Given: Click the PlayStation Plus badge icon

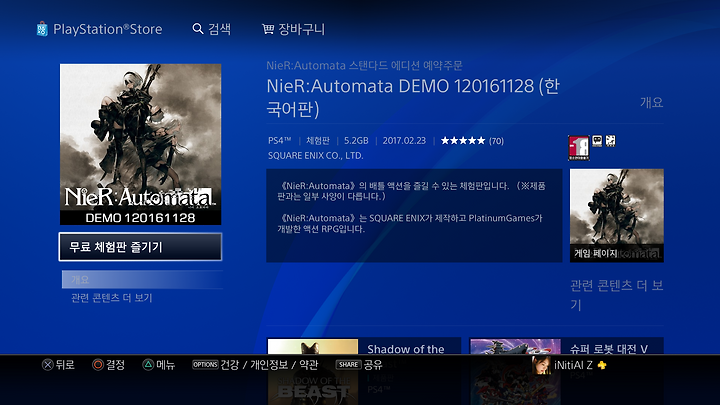Looking at the screenshot, I should point(602,366).
